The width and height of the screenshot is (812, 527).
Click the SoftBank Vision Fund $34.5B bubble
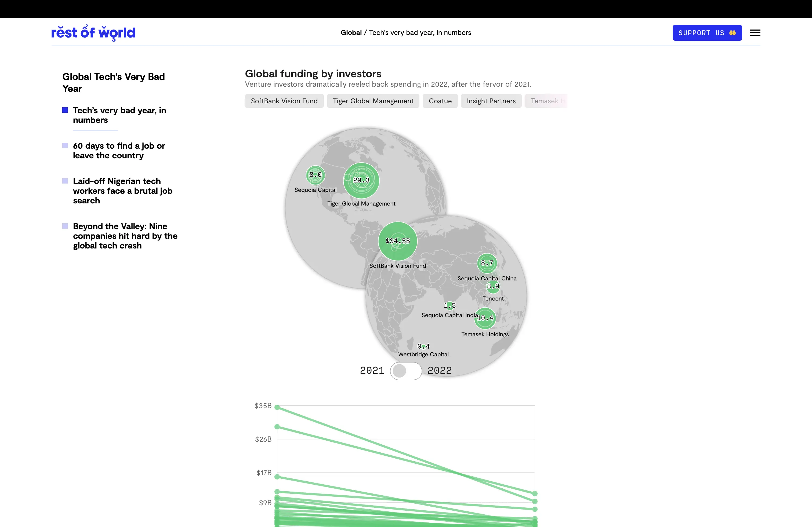point(397,241)
